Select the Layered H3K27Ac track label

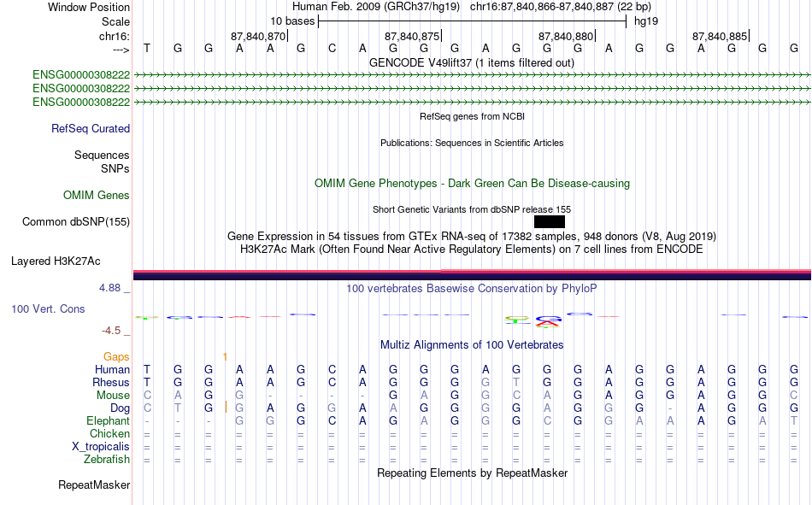(x=56, y=261)
